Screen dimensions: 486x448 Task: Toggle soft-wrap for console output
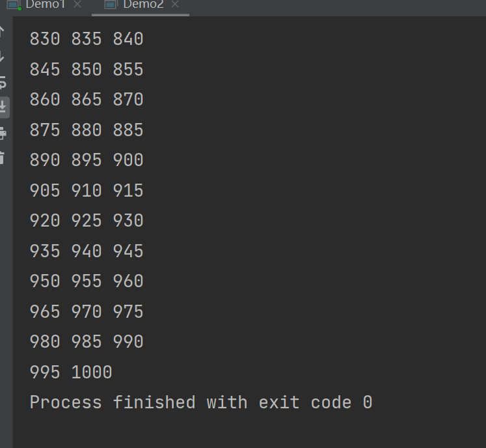click(3, 82)
